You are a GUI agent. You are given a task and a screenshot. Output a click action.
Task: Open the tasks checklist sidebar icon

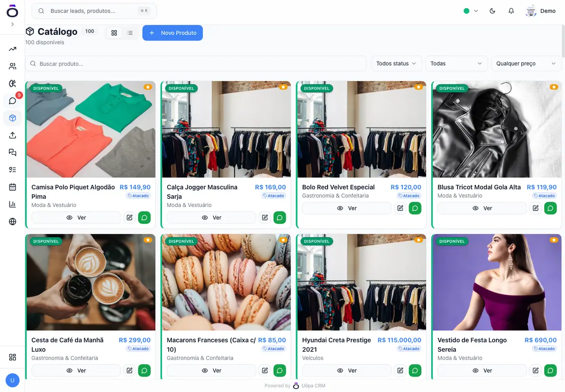[x=13, y=169]
